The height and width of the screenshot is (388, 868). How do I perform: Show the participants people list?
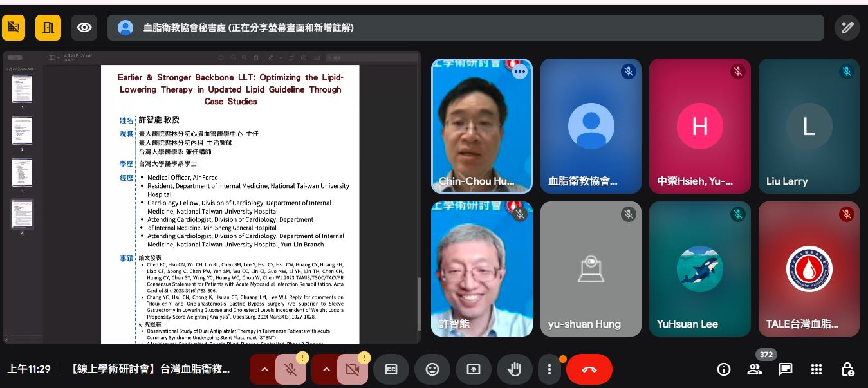tap(754, 369)
